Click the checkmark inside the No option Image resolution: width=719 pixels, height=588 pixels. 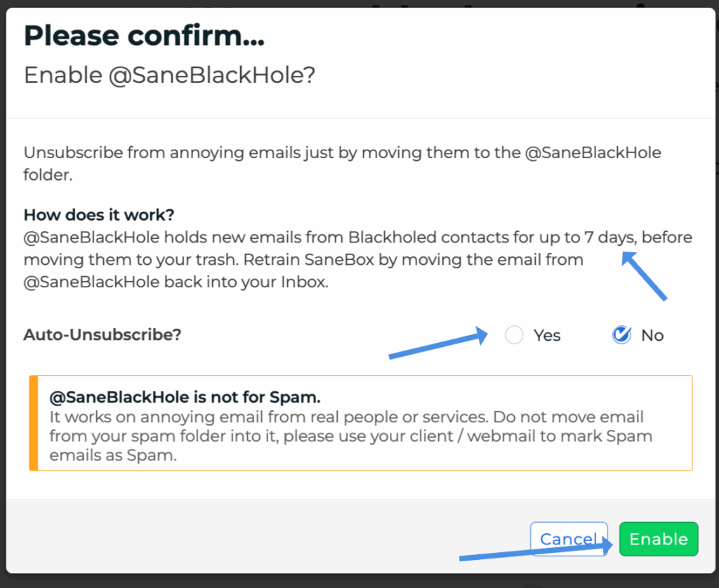click(622, 334)
